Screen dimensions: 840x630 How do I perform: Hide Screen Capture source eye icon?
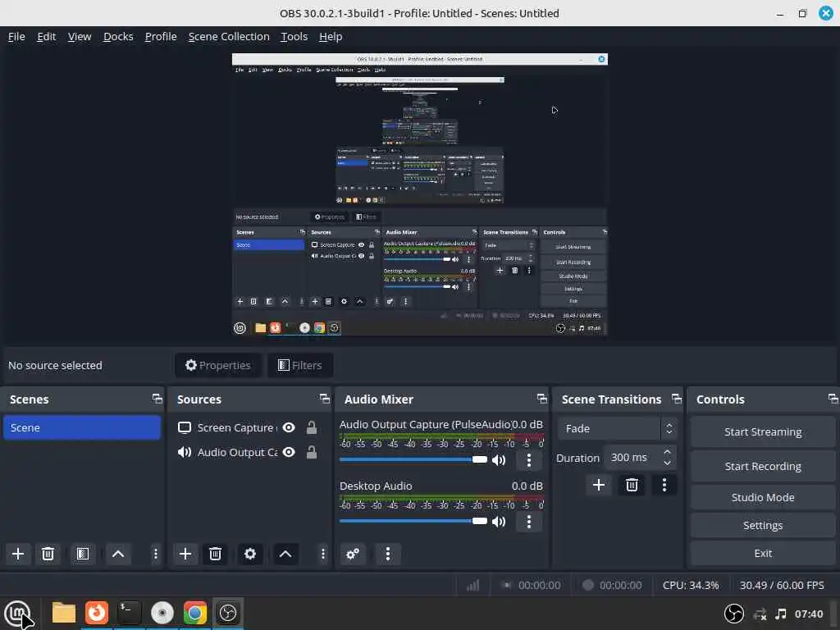(x=289, y=427)
